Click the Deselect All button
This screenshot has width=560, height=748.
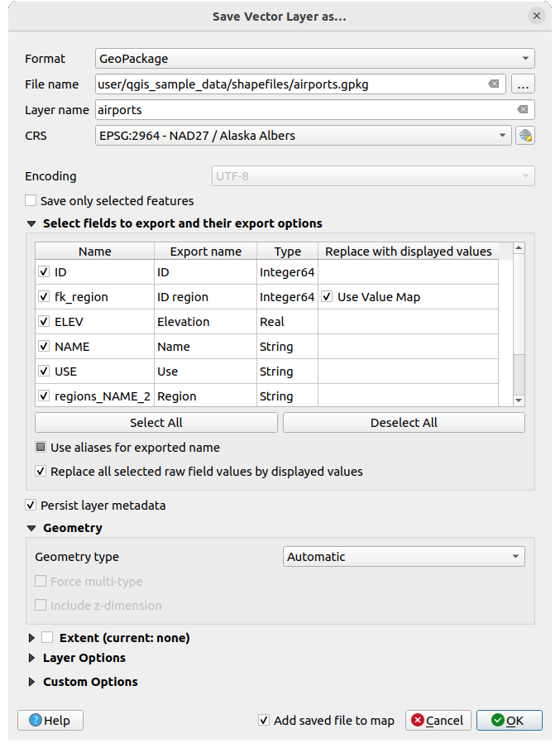click(x=404, y=423)
